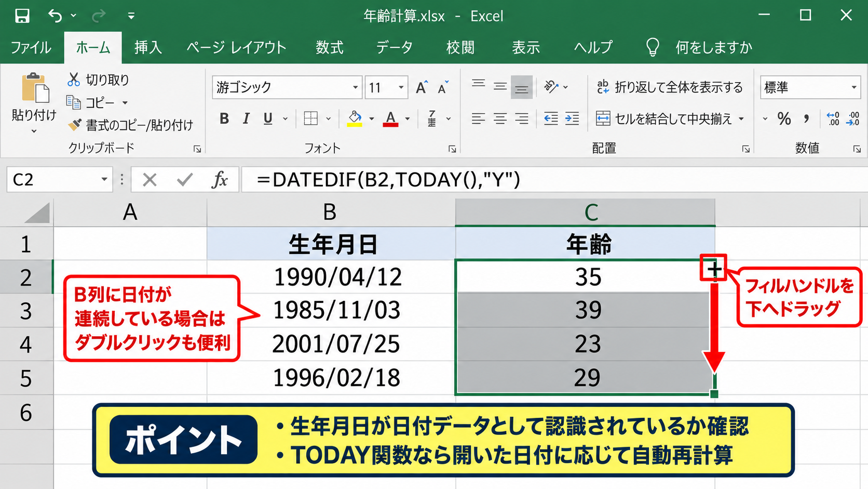Click the decrease indent icon
Viewport: 868px width, 489px height.
click(x=551, y=118)
